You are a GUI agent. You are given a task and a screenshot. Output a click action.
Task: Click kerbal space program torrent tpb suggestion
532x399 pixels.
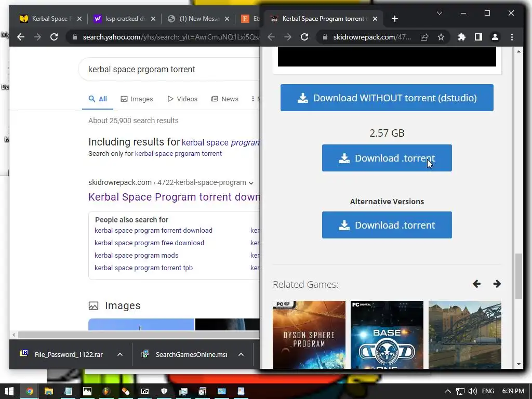tap(143, 268)
